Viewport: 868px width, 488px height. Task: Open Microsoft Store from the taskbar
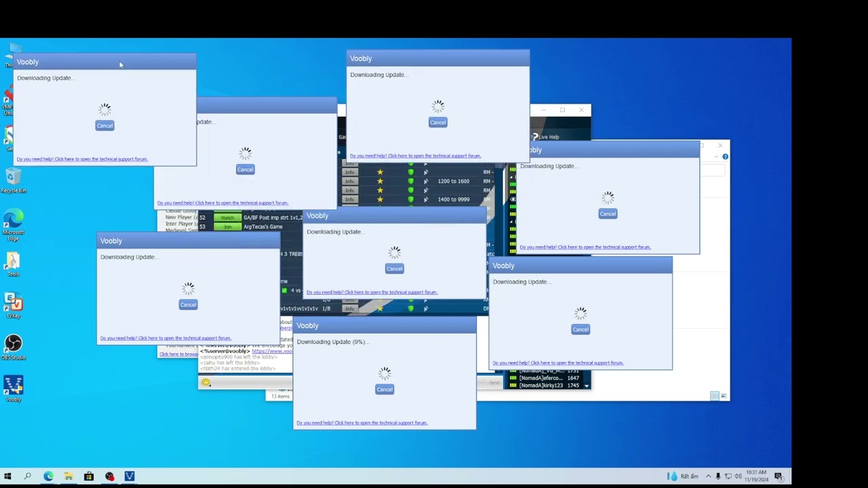[89, 476]
